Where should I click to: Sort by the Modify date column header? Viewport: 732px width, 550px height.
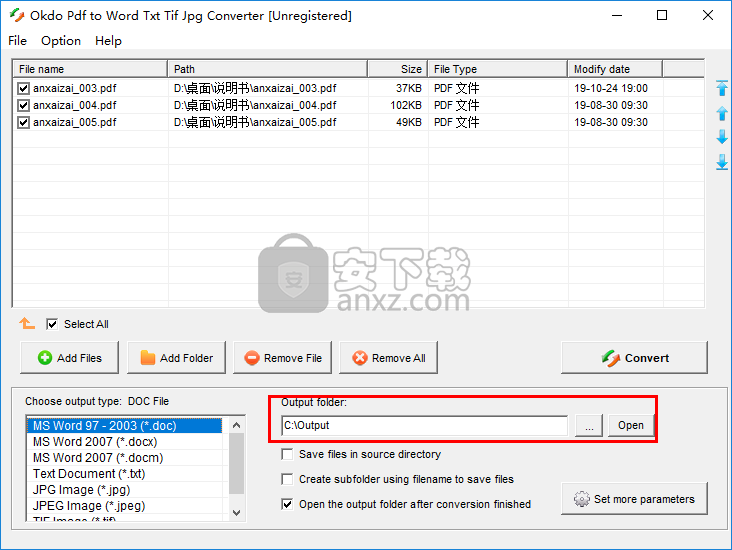pos(615,69)
